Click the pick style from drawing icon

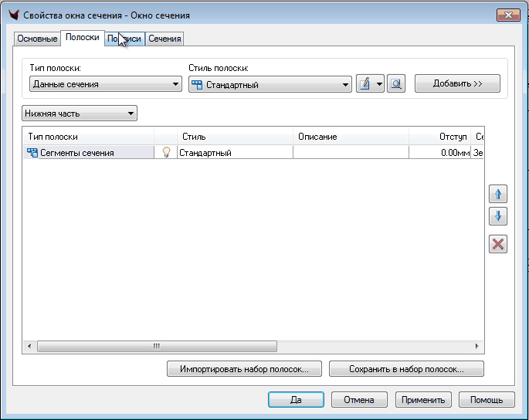pyautogui.click(x=396, y=84)
